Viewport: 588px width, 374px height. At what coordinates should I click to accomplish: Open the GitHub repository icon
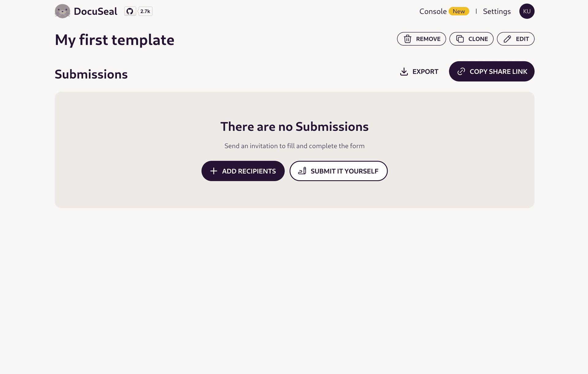tap(130, 11)
